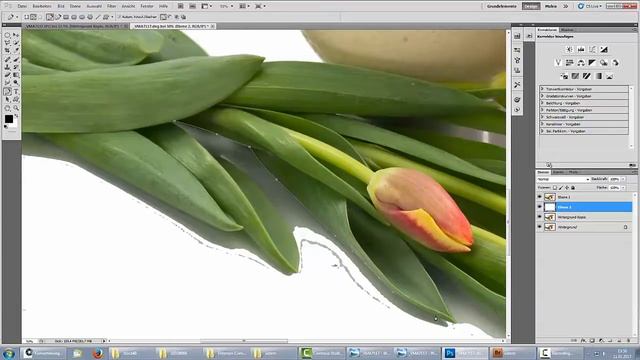Select the Pen tool in toolbox

point(7,91)
